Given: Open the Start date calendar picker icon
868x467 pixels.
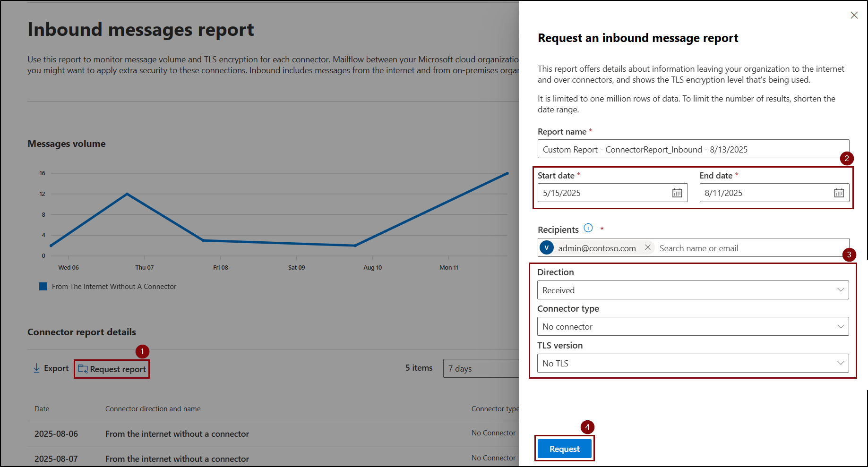Looking at the screenshot, I should (678, 193).
